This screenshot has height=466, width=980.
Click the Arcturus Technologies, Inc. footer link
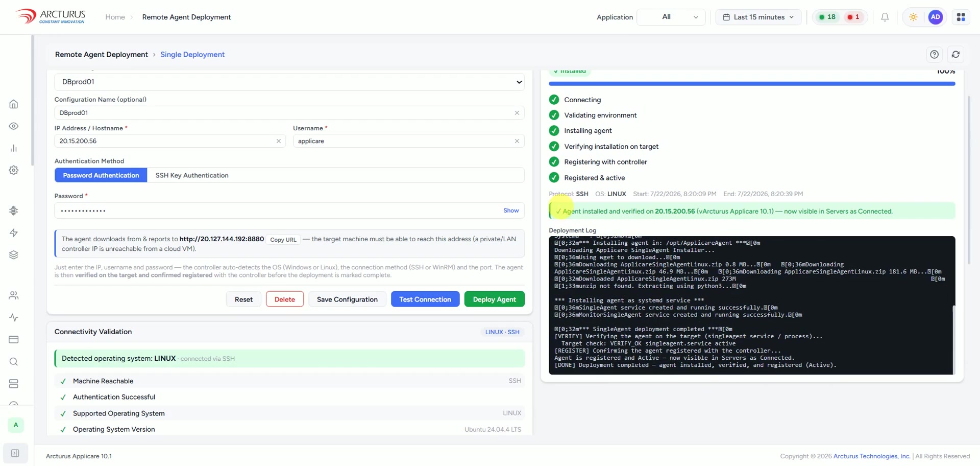[872, 456]
